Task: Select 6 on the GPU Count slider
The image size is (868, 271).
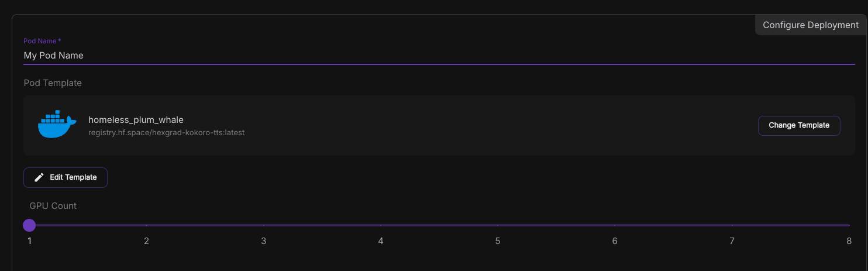Action: point(615,225)
